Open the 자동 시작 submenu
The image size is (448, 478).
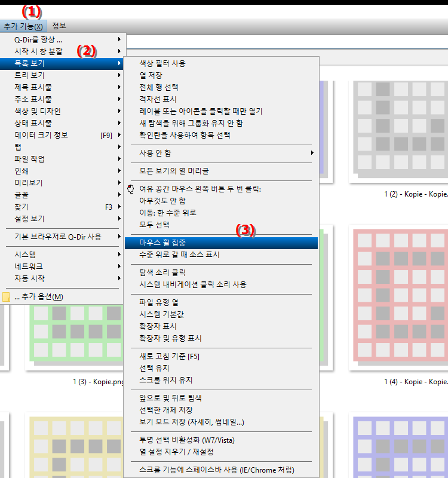pos(62,278)
